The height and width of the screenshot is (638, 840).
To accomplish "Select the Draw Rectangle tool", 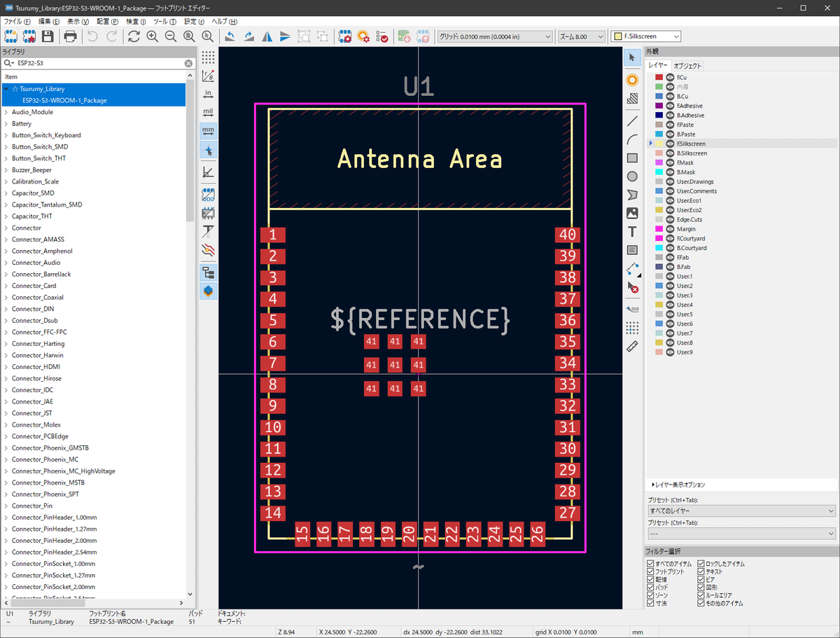I will pyautogui.click(x=632, y=158).
